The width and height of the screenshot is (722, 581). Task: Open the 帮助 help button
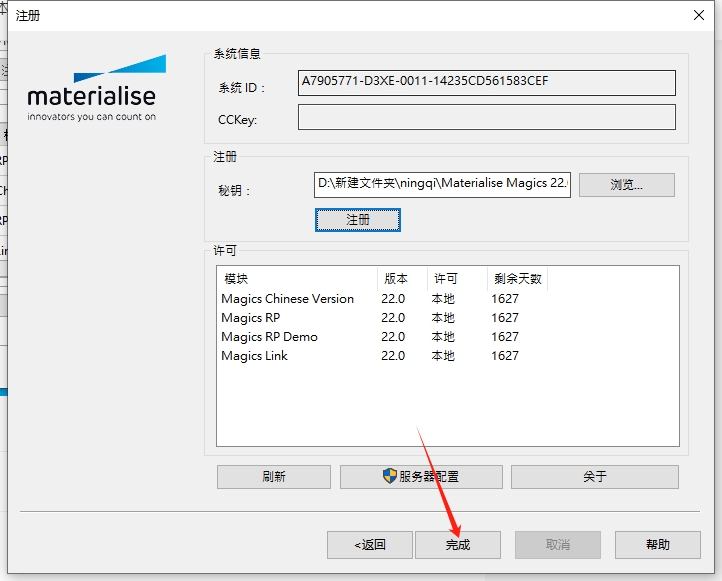coord(658,545)
